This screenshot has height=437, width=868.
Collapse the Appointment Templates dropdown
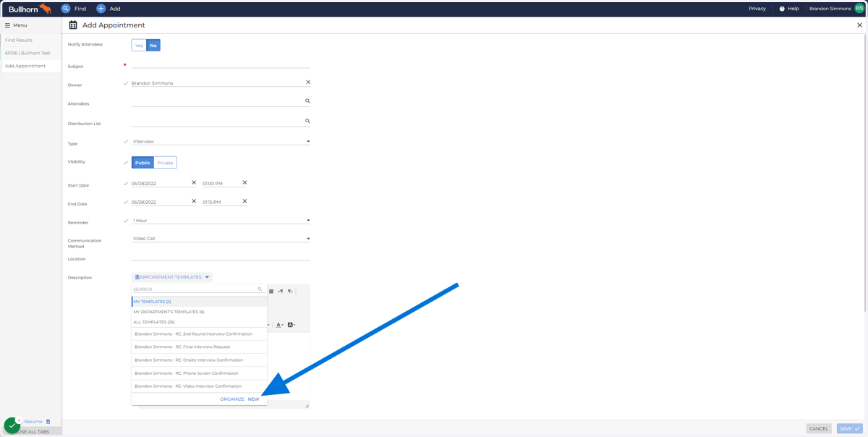172,277
